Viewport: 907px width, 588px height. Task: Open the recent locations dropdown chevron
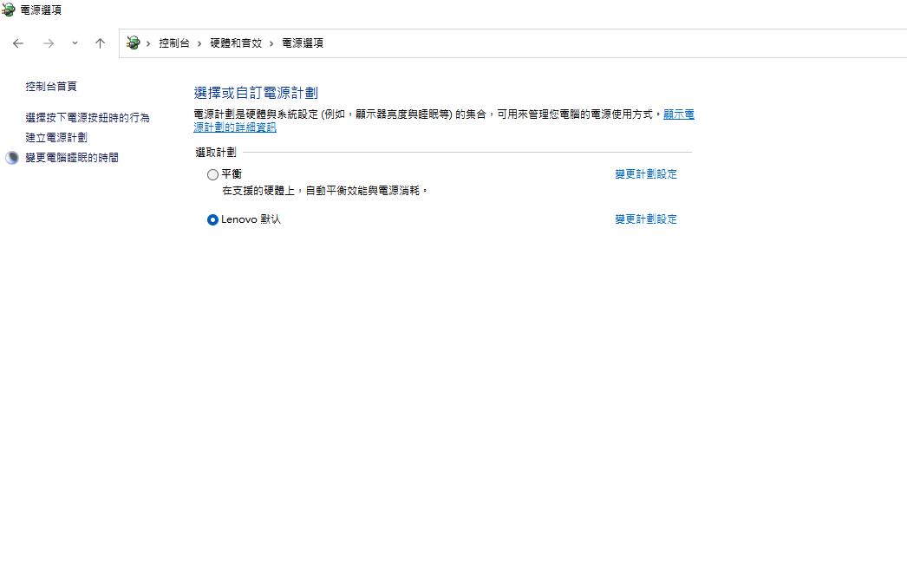tap(75, 42)
